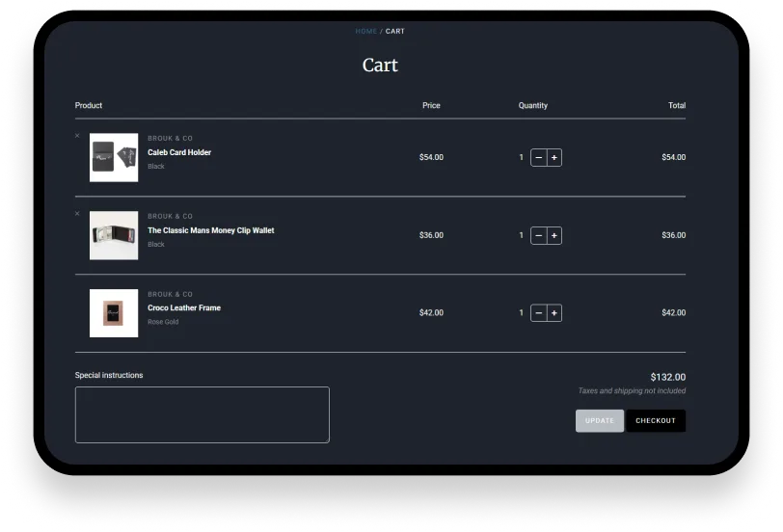Select the $132.00 cart subtotal
This screenshot has height=532, width=783.
pyautogui.click(x=667, y=377)
